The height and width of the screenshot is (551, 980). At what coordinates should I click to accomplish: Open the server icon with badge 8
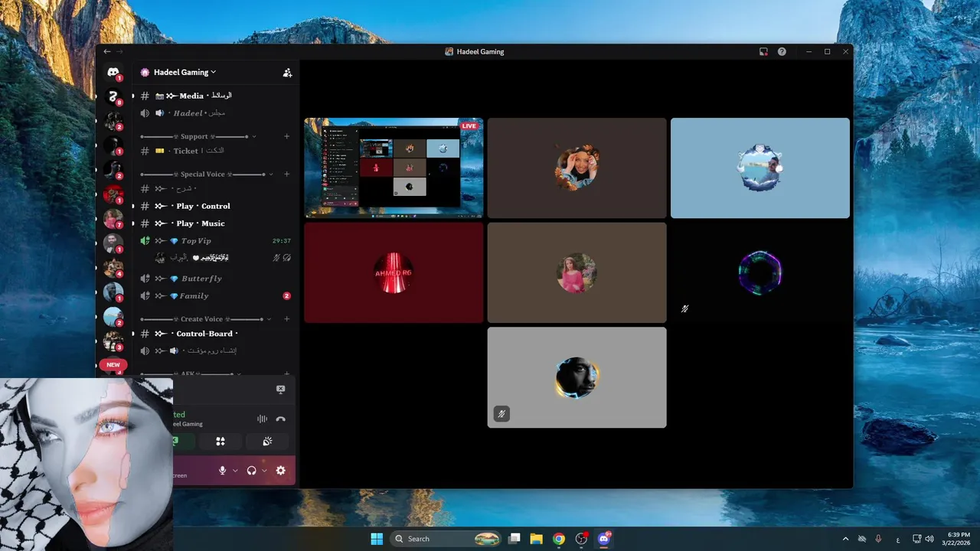click(113, 96)
